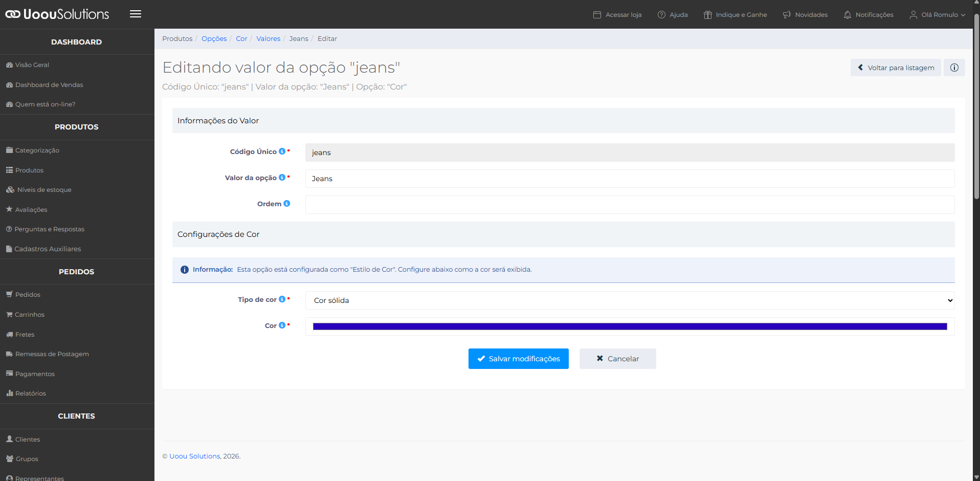
Task: Click the Acessar loja store icon
Action: pos(597,15)
